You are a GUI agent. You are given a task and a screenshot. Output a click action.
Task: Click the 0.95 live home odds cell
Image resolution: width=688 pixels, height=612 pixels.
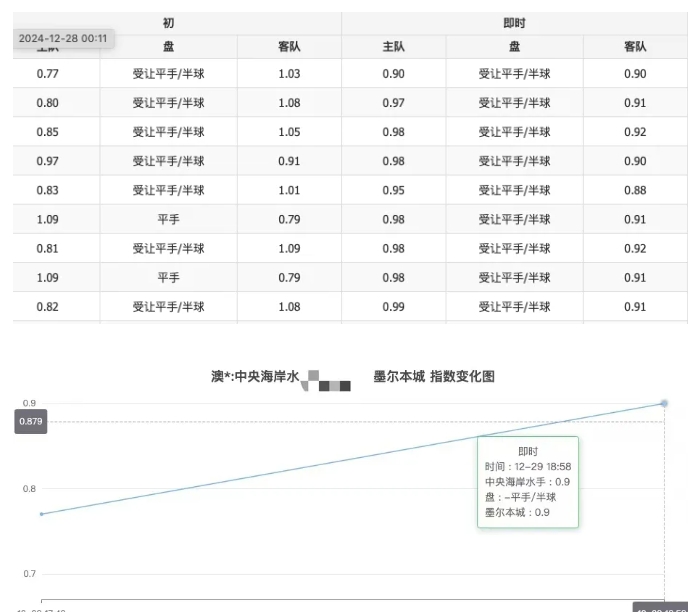pos(393,190)
